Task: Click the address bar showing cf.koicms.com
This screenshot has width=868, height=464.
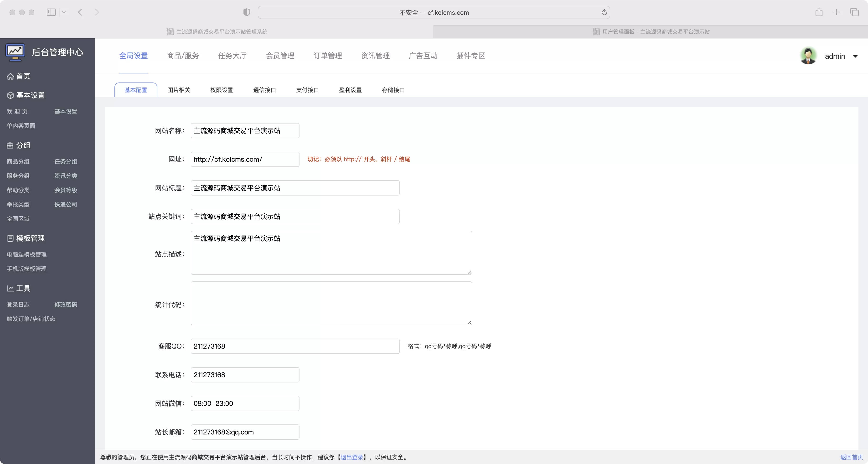Action: click(434, 12)
